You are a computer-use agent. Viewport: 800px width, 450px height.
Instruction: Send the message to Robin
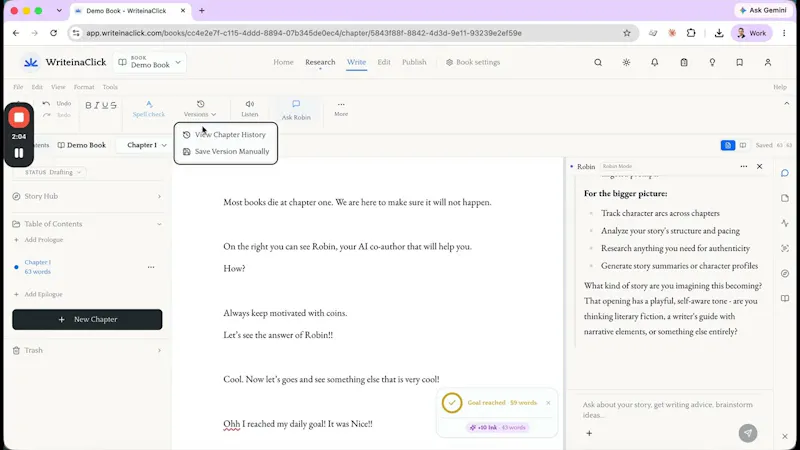[x=748, y=433]
